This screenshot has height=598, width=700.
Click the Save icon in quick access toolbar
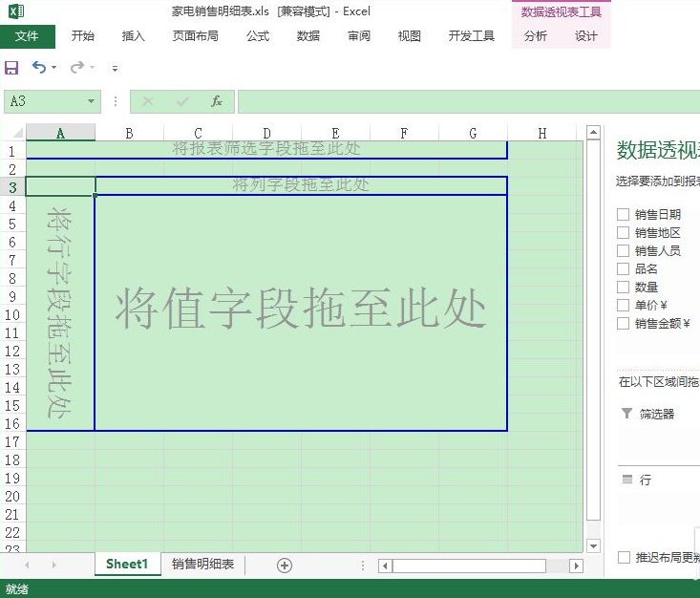pyautogui.click(x=11, y=68)
